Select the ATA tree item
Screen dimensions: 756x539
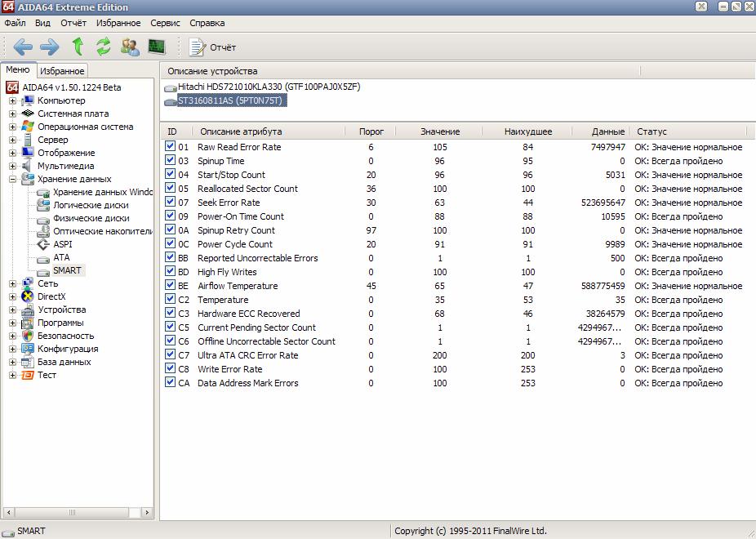(61, 257)
